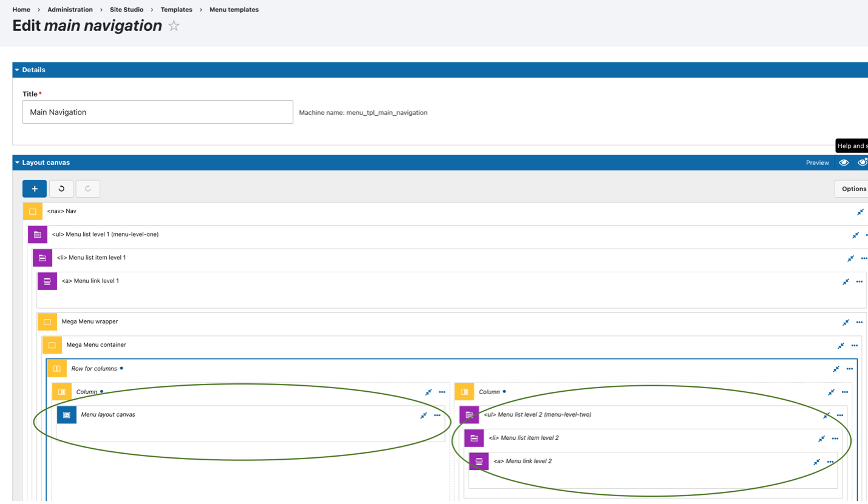Select the '<nav> Nav' row label
This screenshot has width=868, height=504.
click(x=62, y=211)
